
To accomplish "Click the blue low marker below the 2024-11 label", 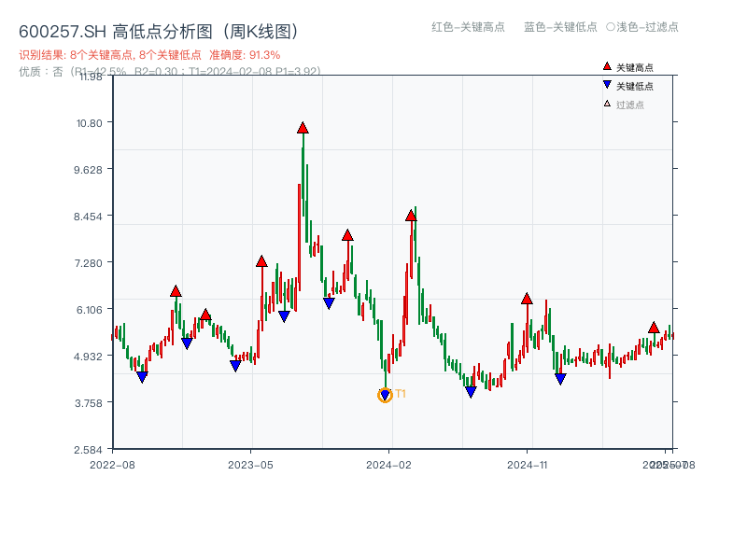I will point(561,377).
